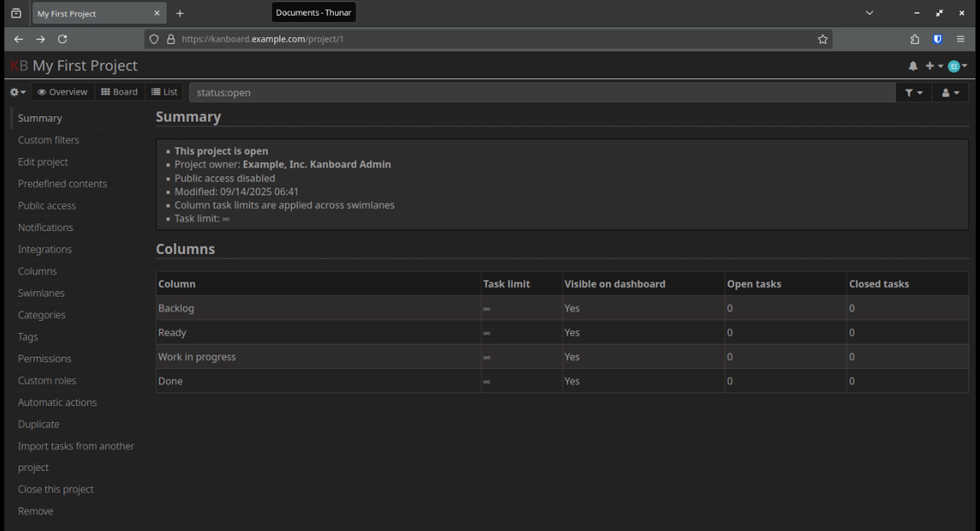Viewport: 980px width, 531px height.
Task: Click the Kanboard KB logo
Action: click(19, 66)
